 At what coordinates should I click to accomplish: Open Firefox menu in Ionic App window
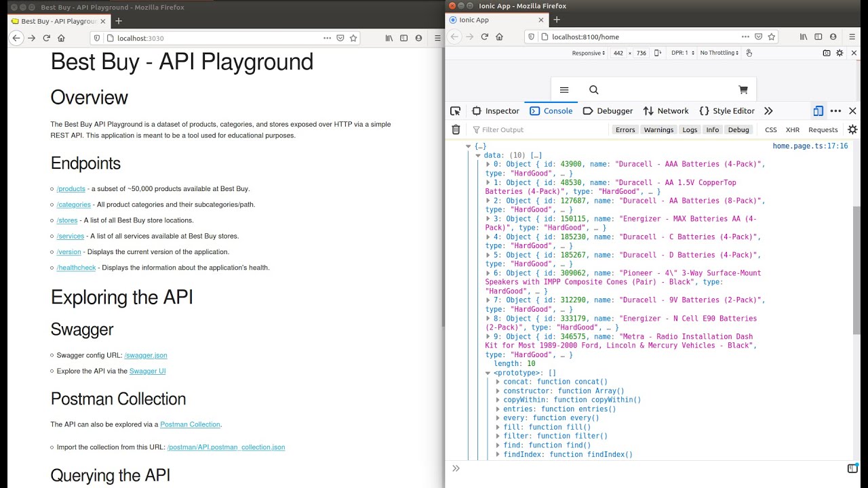[853, 37]
